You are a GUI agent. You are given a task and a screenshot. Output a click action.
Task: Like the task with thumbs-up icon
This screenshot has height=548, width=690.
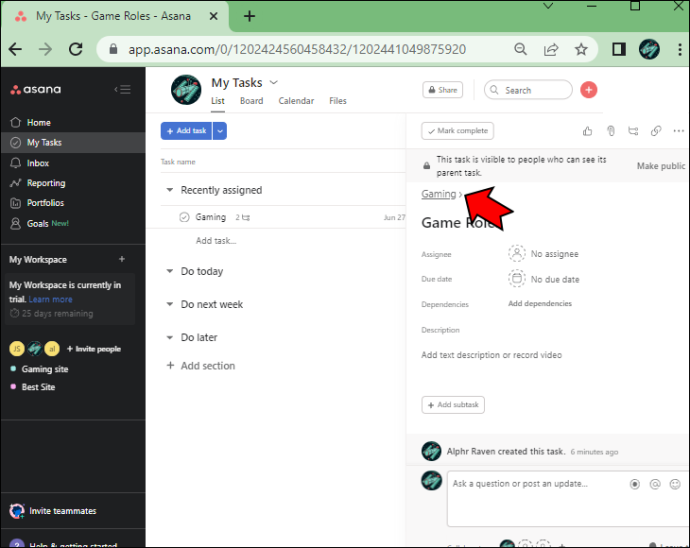tap(587, 131)
